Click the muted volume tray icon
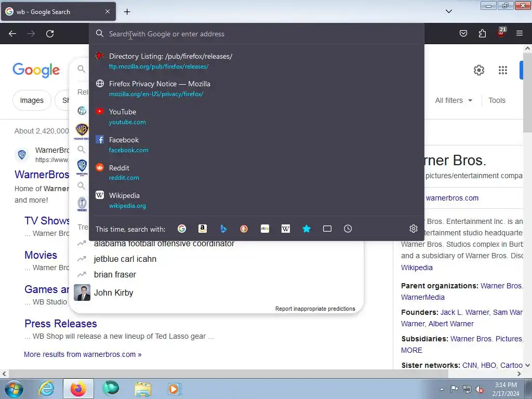 (x=480, y=390)
